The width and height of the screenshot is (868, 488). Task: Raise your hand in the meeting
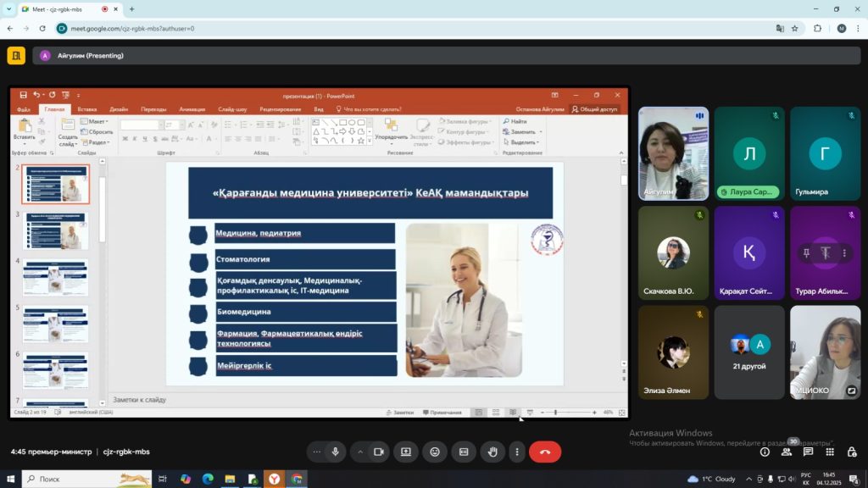pos(492,452)
